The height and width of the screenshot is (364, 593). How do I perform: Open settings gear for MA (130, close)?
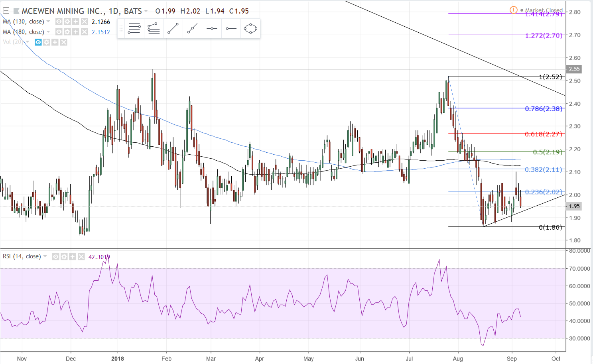pyautogui.click(x=67, y=22)
